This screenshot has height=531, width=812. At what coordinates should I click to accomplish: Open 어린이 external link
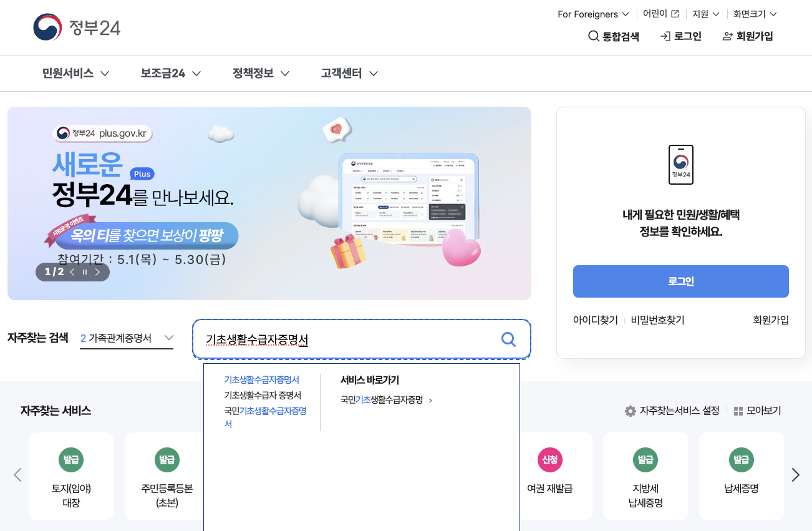click(x=661, y=14)
